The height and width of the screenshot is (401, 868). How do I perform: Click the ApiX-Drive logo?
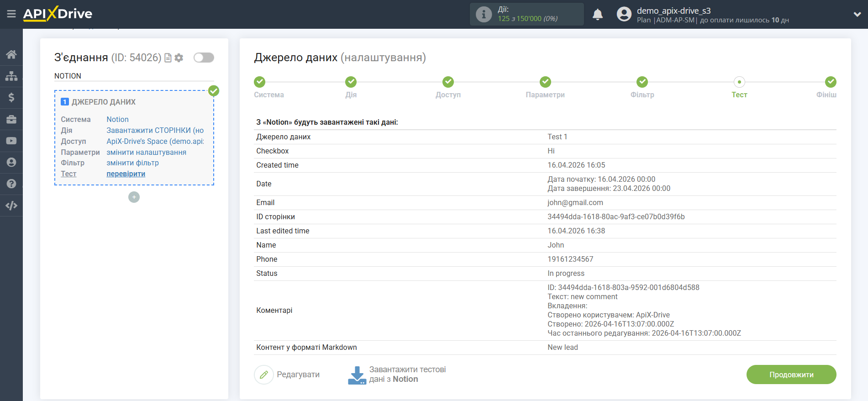click(58, 14)
